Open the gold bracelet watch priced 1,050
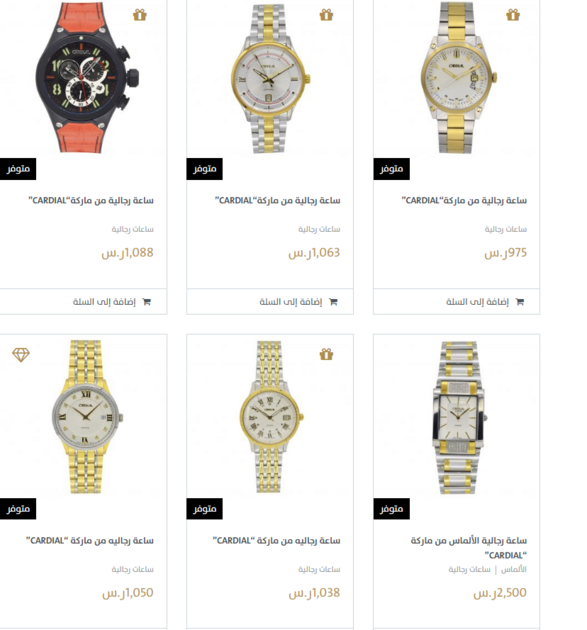The width and height of the screenshot is (587, 630). click(86, 417)
